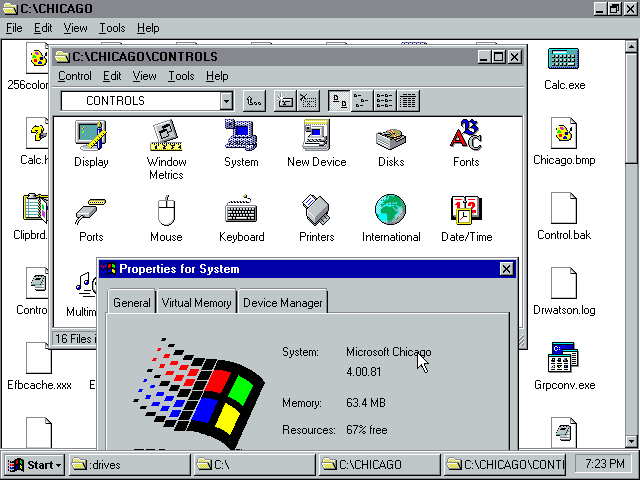Open the Help menu in CHICAGO window
The height and width of the screenshot is (480, 640).
coord(148,28)
